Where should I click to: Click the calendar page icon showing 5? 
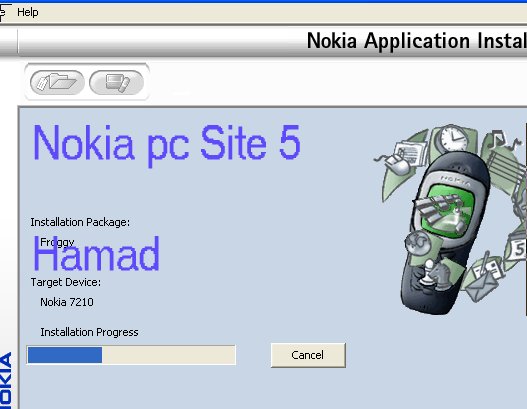tap(517, 249)
